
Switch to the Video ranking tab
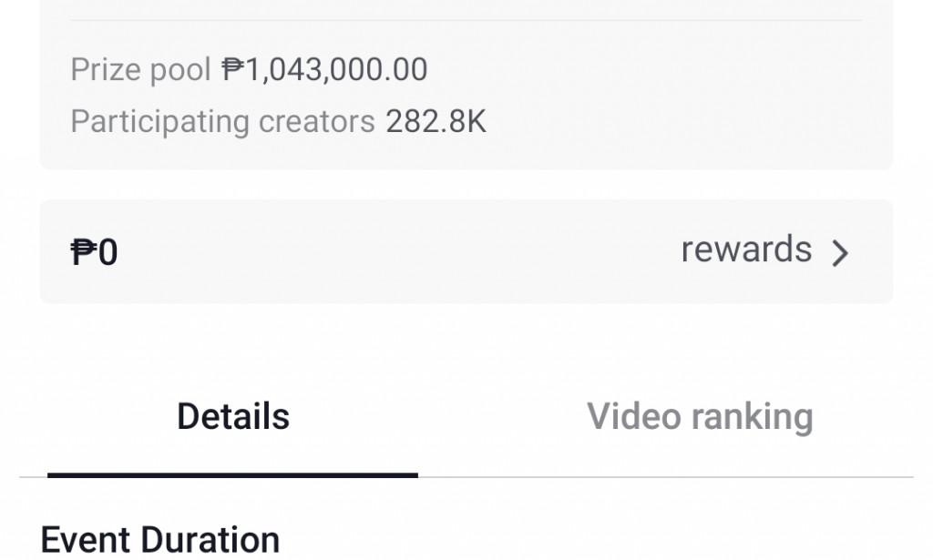[702, 416]
